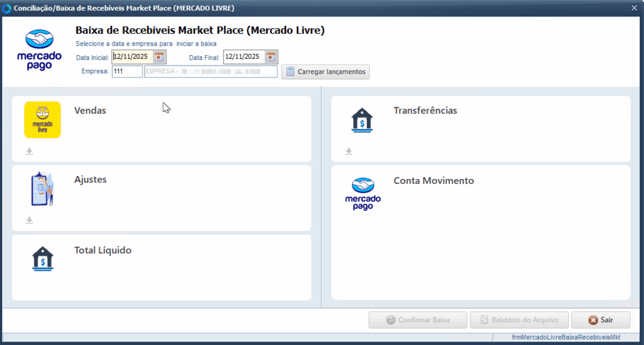Download the Transferências file via arrow icon

tap(349, 151)
